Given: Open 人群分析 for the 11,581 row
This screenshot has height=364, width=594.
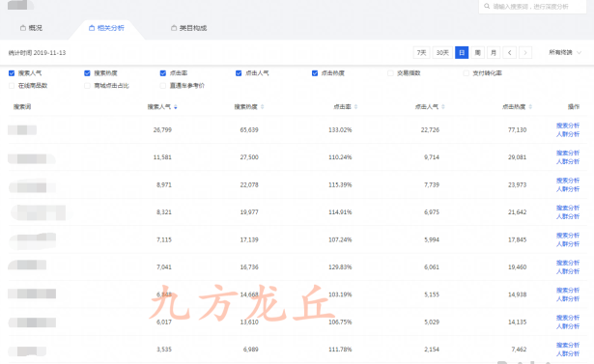Looking at the screenshot, I should pyautogui.click(x=568, y=161).
